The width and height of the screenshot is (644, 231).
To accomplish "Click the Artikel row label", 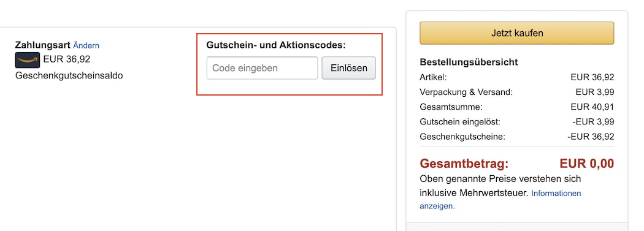I will [x=433, y=77].
